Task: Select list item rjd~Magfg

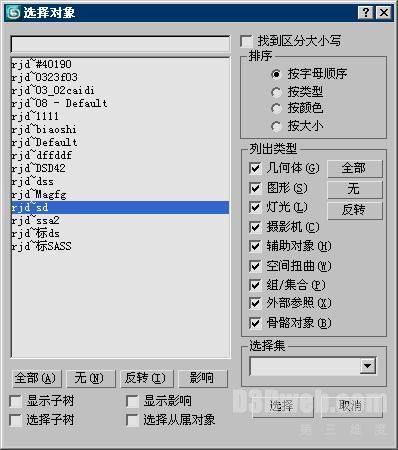Action: coord(120,195)
